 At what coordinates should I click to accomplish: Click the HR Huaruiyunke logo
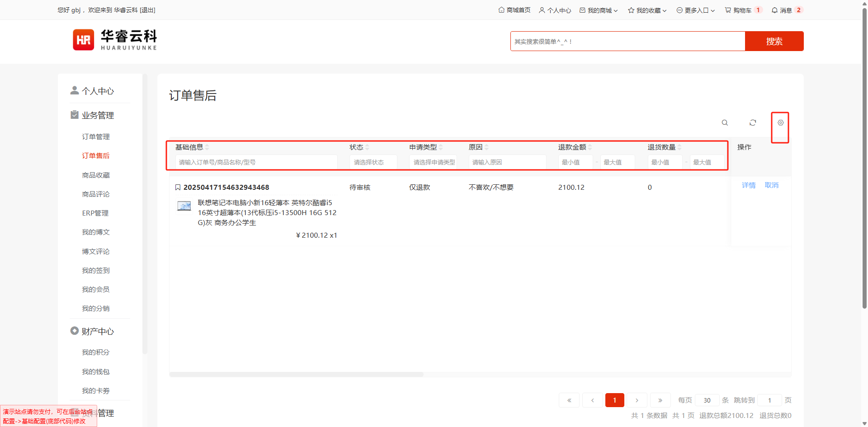coord(115,40)
